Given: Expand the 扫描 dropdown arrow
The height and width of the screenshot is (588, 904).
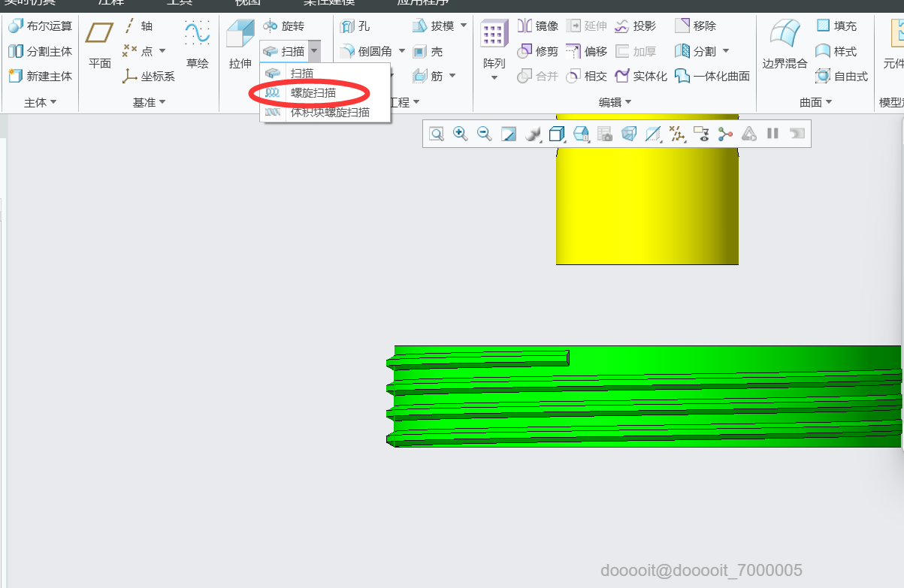Looking at the screenshot, I should click(x=314, y=51).
